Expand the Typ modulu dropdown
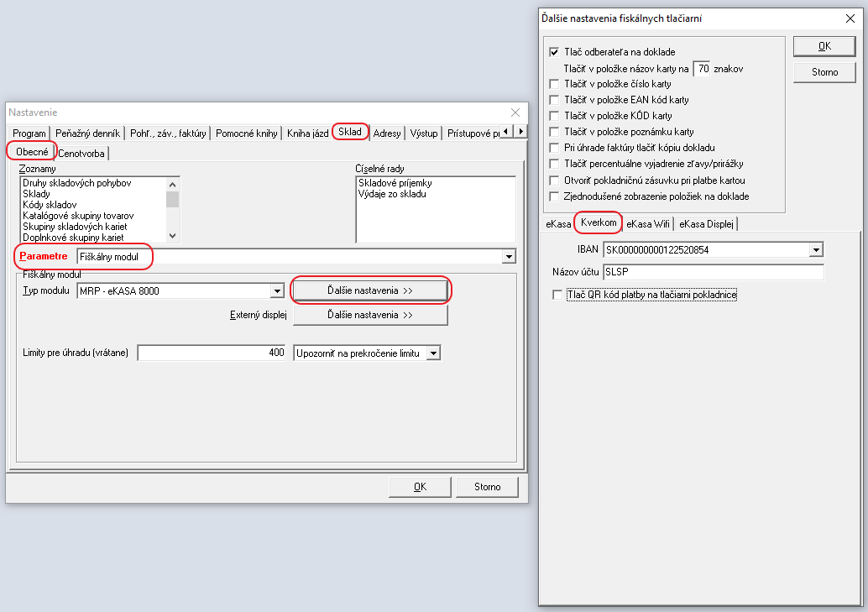 point(277,290)
